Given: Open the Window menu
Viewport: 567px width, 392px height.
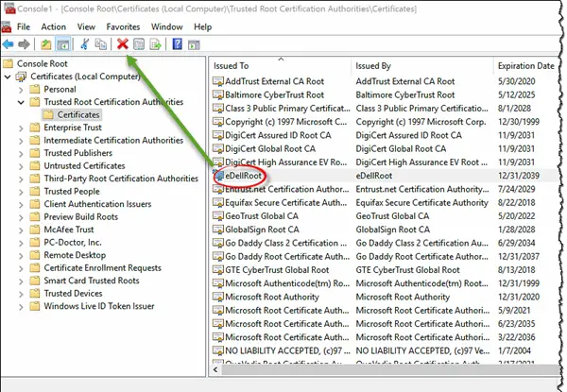Looking at the screenshot, I should (x=166, y=27).
